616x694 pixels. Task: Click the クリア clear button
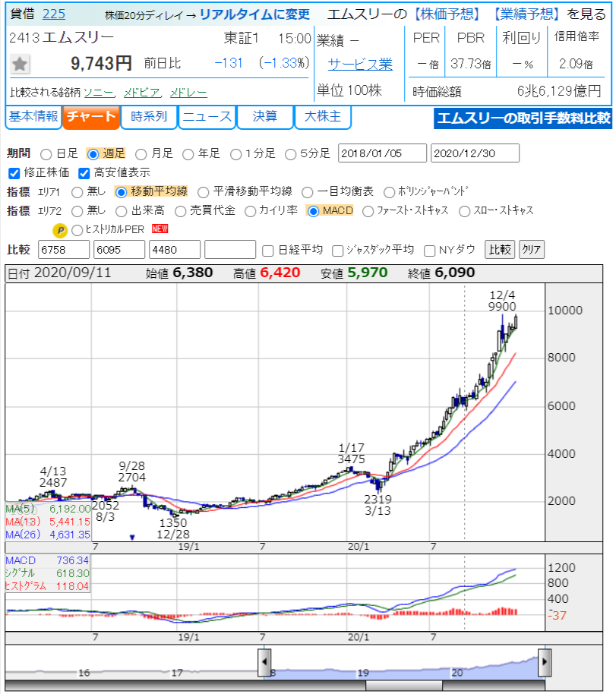531,250
